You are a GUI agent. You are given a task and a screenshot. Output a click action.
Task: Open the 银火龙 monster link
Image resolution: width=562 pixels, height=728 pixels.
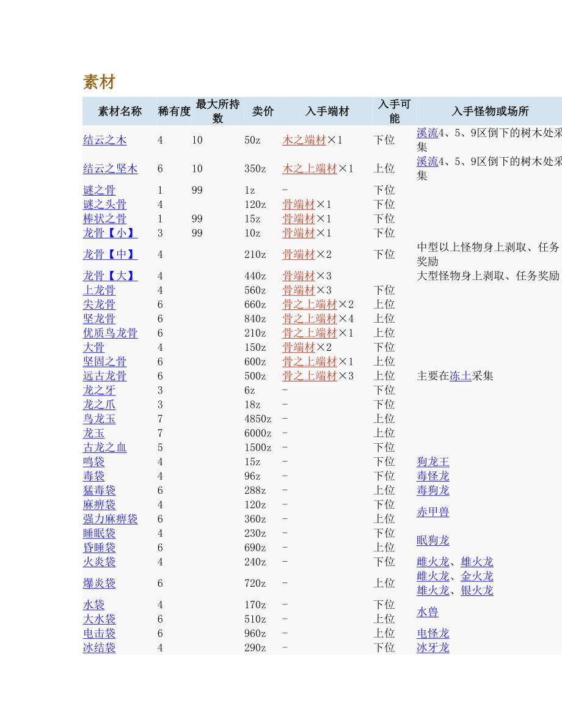tap(476, 590)
